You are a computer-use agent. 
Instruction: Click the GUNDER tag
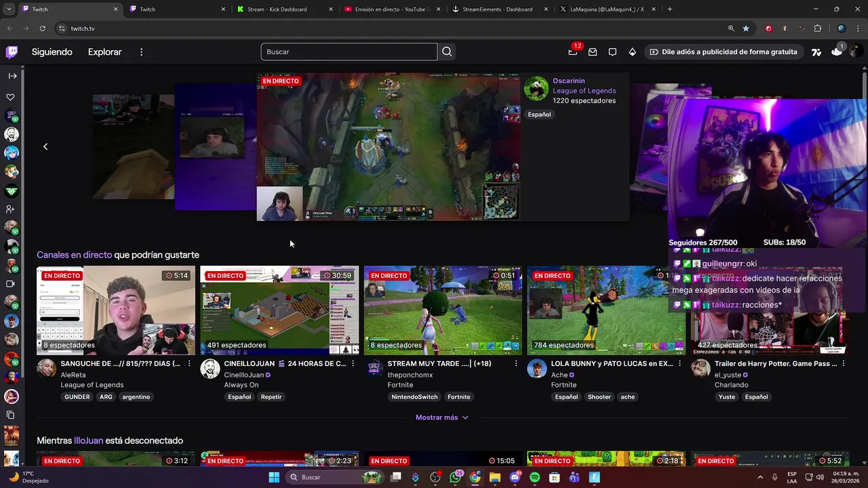[x=77, y=396]
